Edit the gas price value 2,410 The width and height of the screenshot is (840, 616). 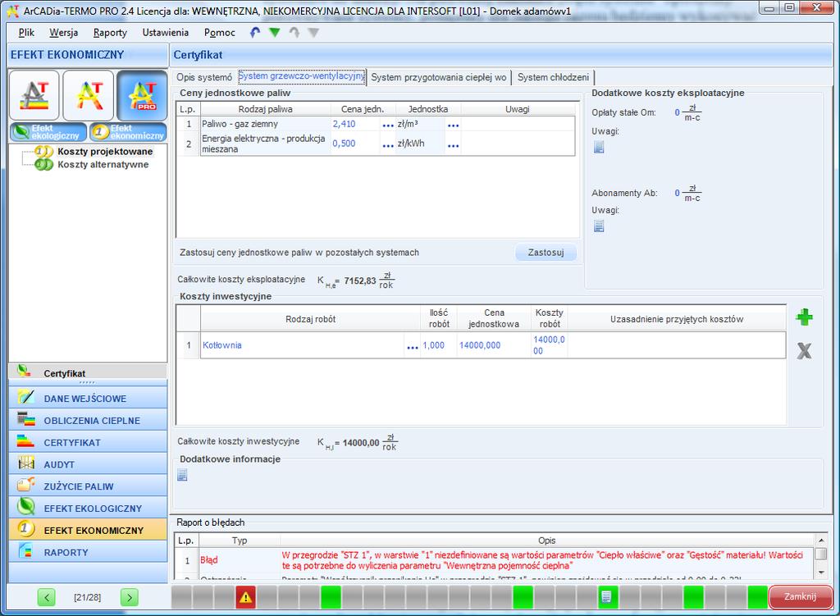[x=344, y=125]
